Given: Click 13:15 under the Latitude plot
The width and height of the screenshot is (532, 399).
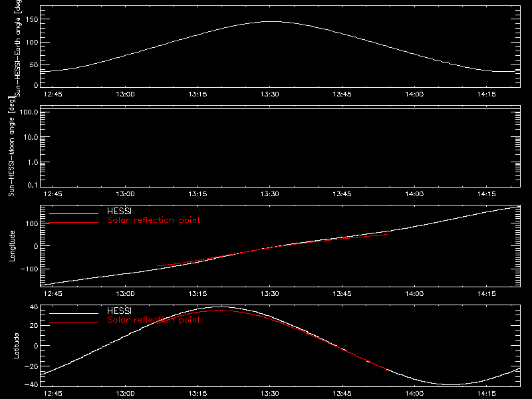Looking at the screenshot, I should (x=198, y=393).
